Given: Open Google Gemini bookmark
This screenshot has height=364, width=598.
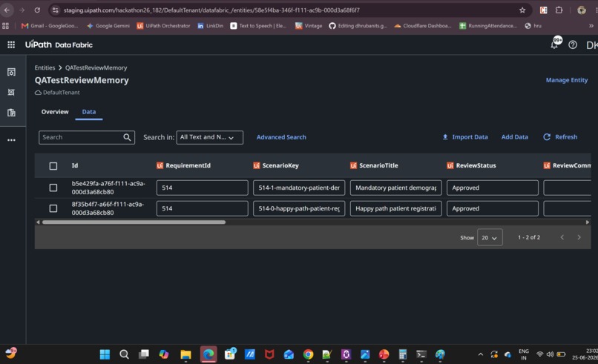Looking at the screenshot, I should pyautogui.click(x=108, y=26).
